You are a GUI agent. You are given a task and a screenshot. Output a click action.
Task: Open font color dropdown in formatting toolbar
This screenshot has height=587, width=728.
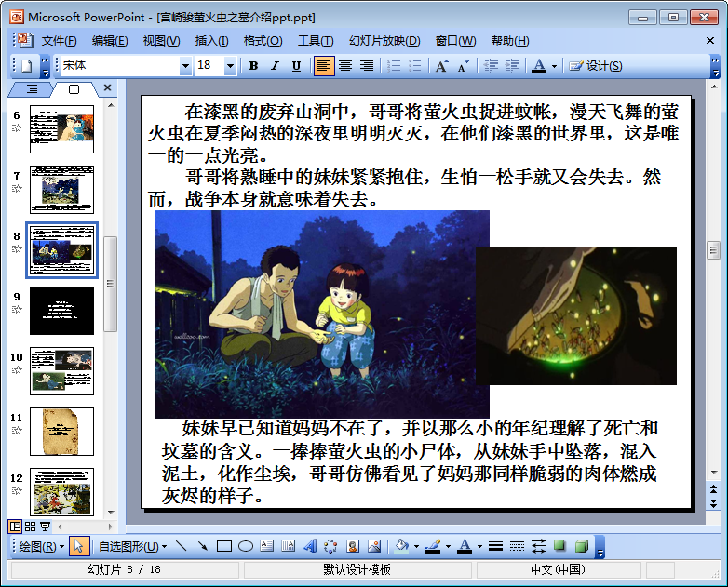click(554, 66)
